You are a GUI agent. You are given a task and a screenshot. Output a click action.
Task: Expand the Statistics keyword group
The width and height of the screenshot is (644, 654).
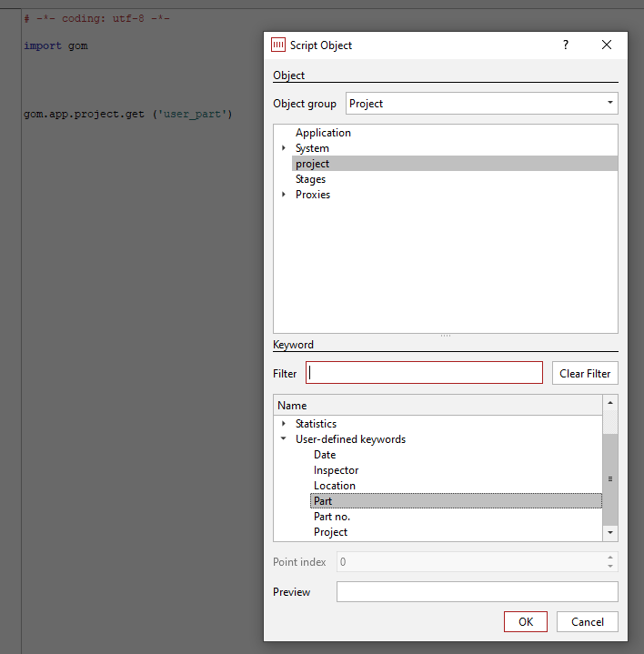tap(284, 424)
